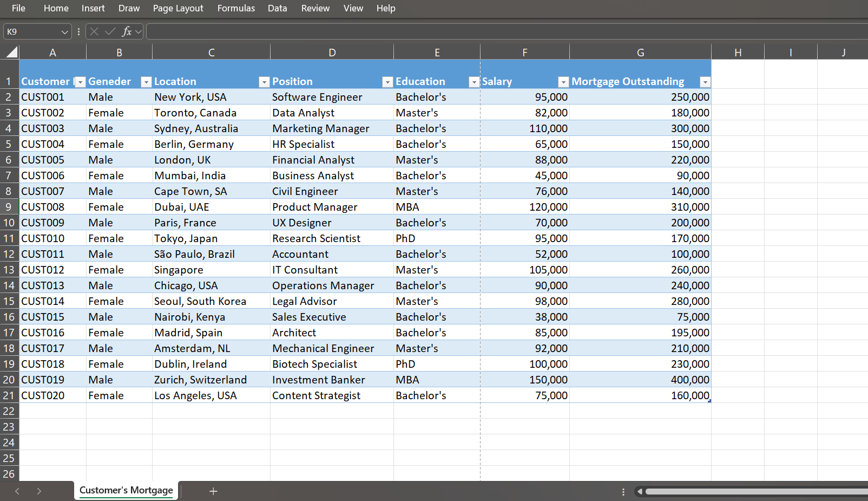Add a new sheet with plus icon
868x501 pixels.
point(213,491)
